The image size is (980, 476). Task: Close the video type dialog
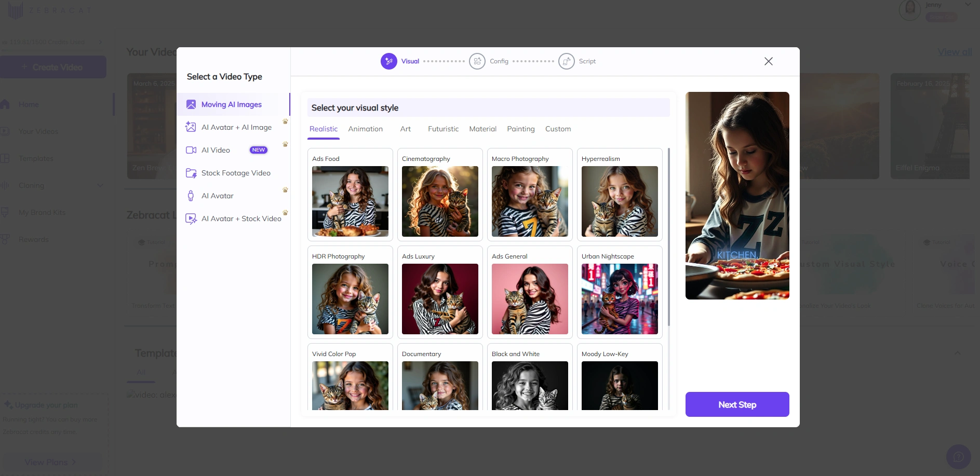[769, 61]
